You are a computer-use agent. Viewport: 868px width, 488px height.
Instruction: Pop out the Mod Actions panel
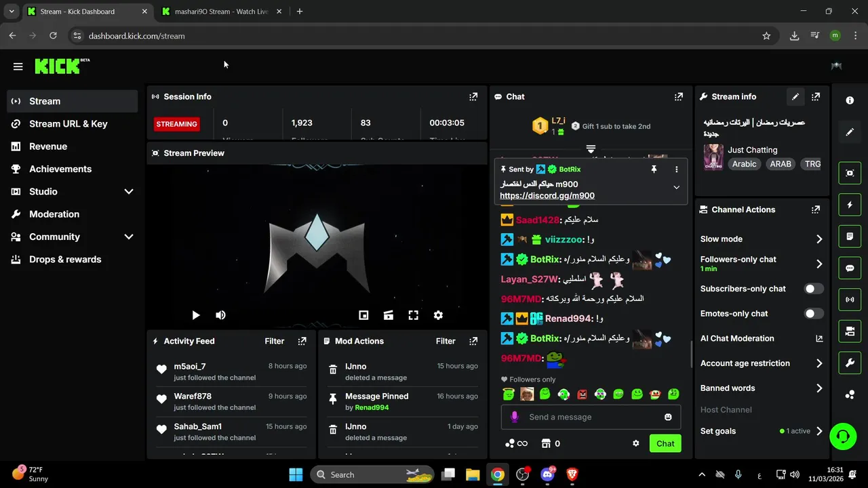tap(473, 341)
